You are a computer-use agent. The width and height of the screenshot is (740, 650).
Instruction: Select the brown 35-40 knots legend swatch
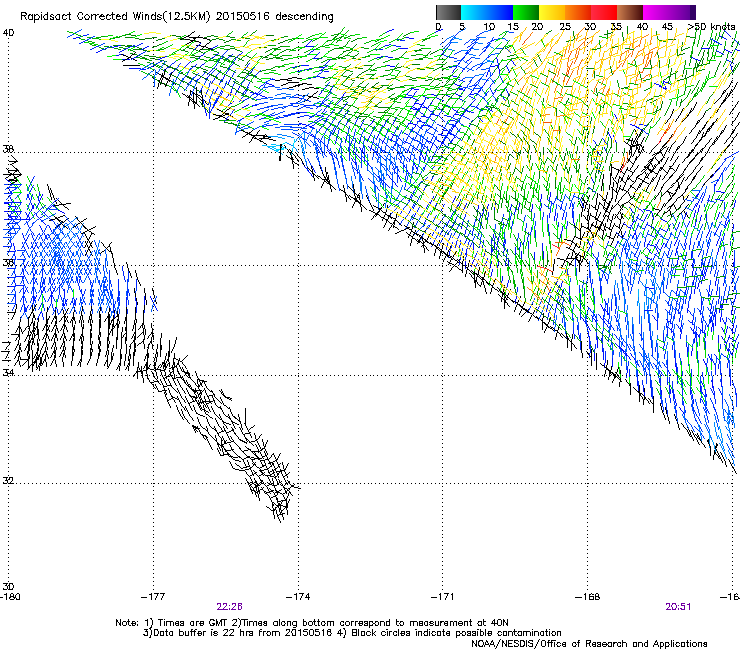[x=630, y=12]
